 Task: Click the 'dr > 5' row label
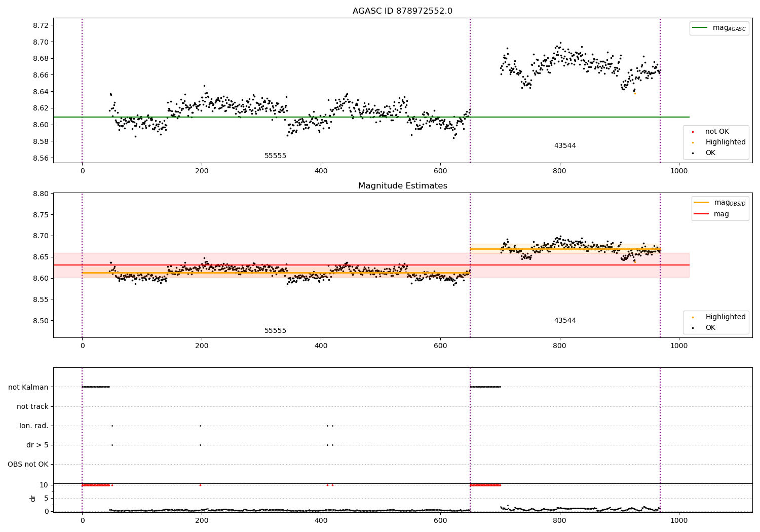click(x=37, y=445)
